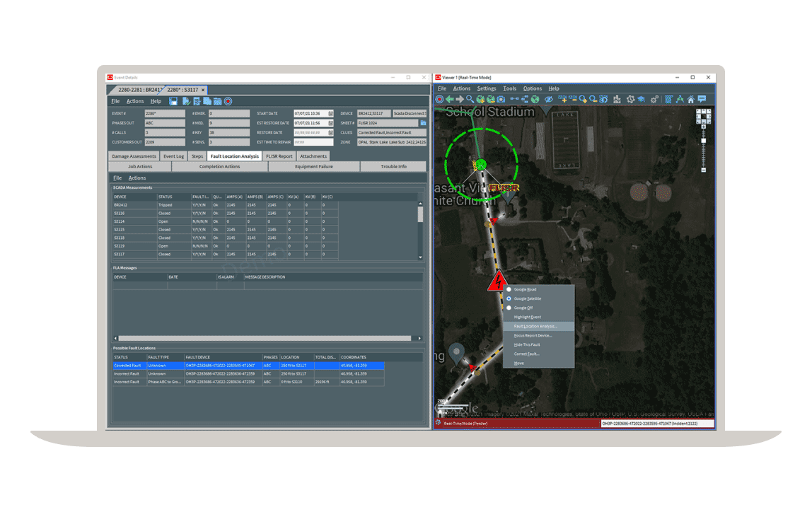This screenshot has height=512, width=812.
Task: Switch to the Steps tab
Action: tap(197, 156)
